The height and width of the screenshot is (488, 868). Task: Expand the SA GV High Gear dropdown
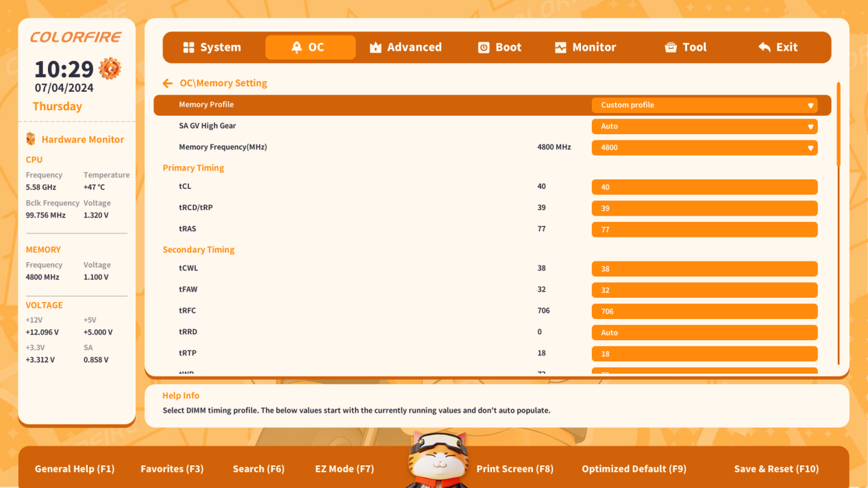tap(704, 126)
